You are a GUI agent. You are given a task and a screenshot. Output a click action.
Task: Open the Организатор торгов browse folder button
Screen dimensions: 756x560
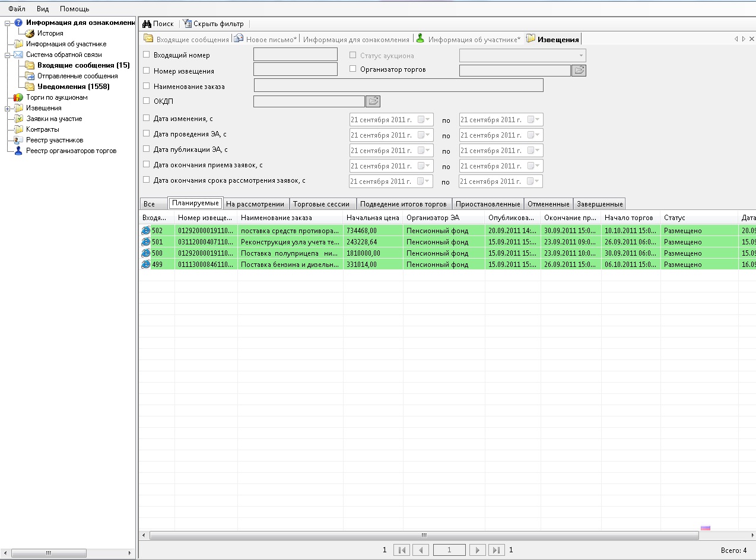pyautogui.click(x=579, y=71)
